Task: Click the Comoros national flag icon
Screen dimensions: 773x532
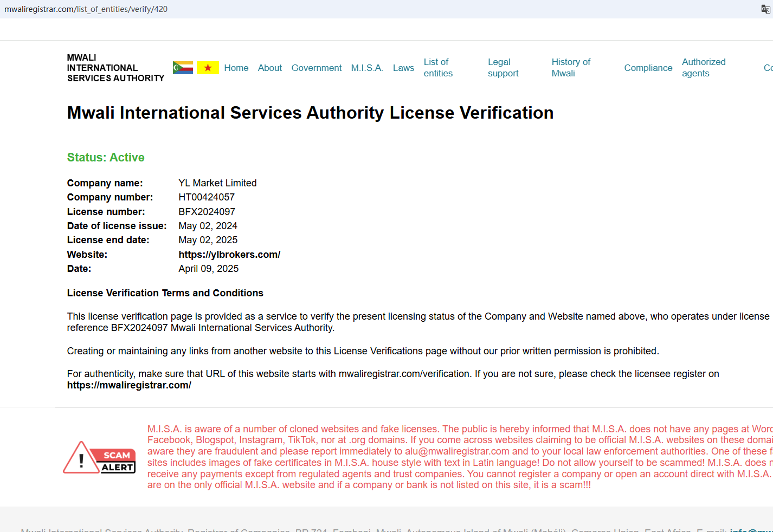Action: 183,68
